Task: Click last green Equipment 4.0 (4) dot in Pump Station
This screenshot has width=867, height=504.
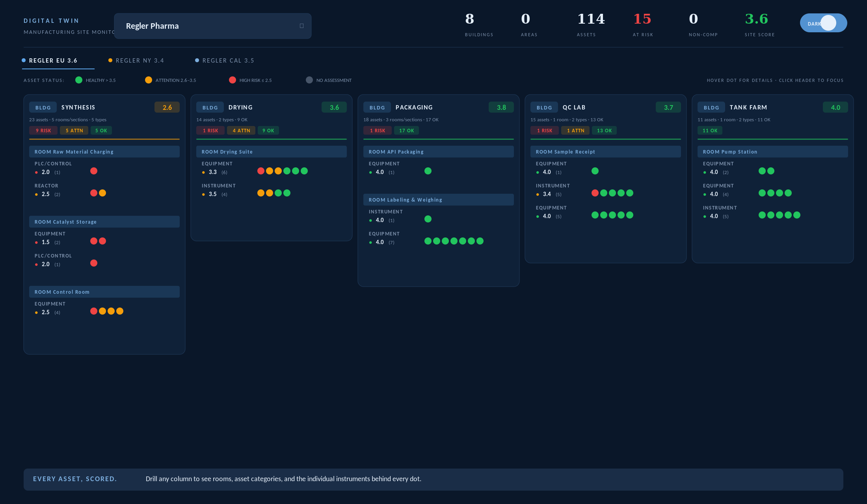Action: (x=788, y=193)
